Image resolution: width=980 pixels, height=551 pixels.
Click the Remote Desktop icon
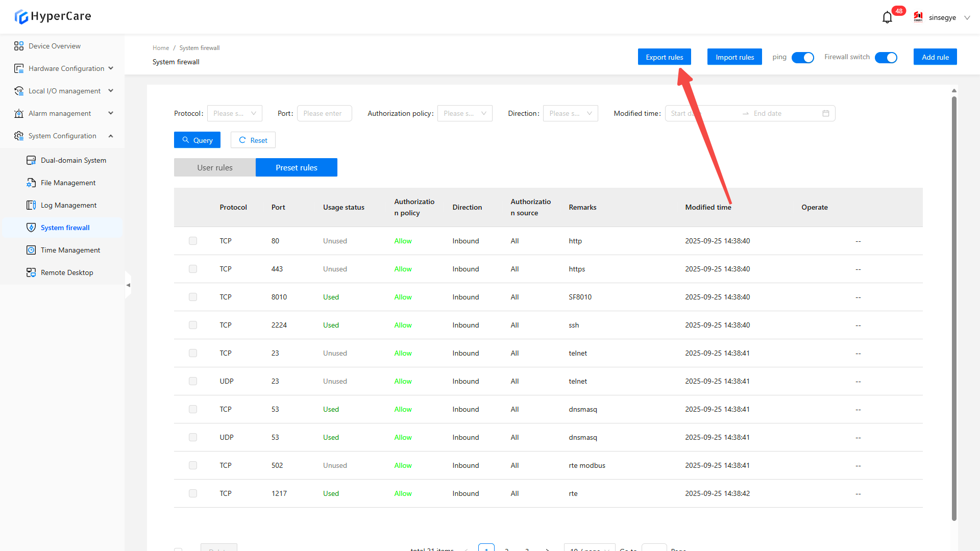(31, 272)
